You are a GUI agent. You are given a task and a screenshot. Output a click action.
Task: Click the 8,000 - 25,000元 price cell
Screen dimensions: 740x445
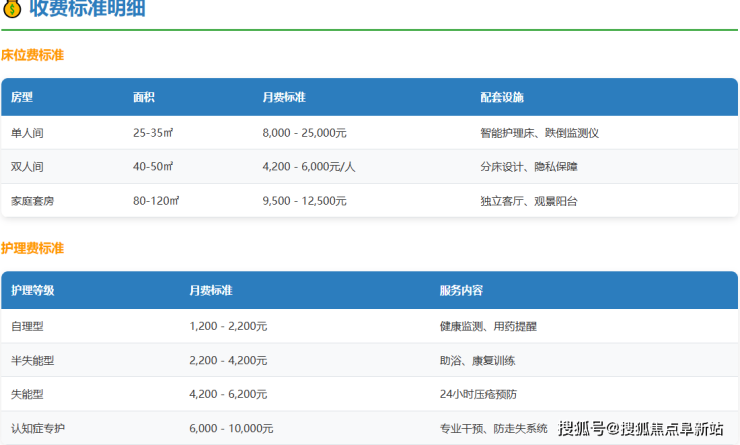(304, 132)
